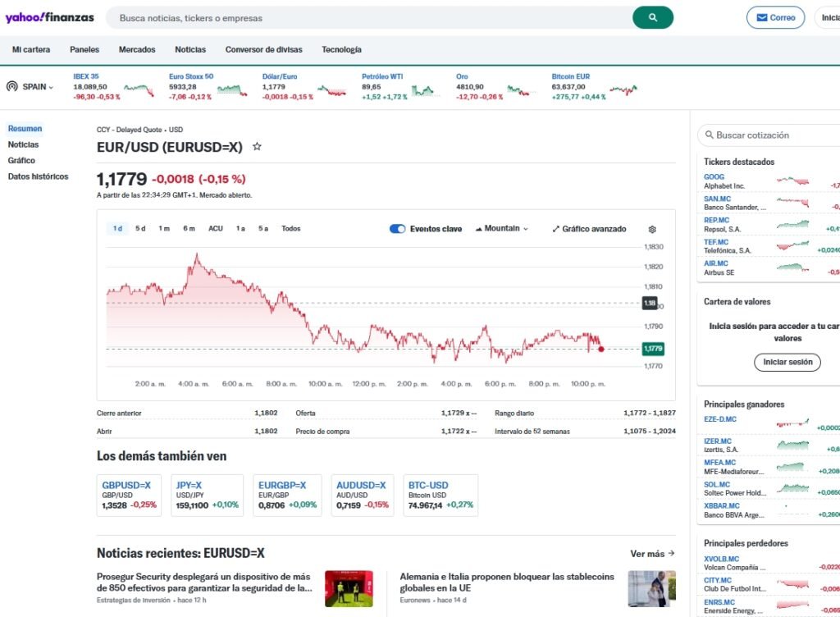Image resolution: width=840 pixels, height=617 pixels.
Task: Click the Euro Stoxx 50 sparkline chart
Action: click(x=232, y=90)
